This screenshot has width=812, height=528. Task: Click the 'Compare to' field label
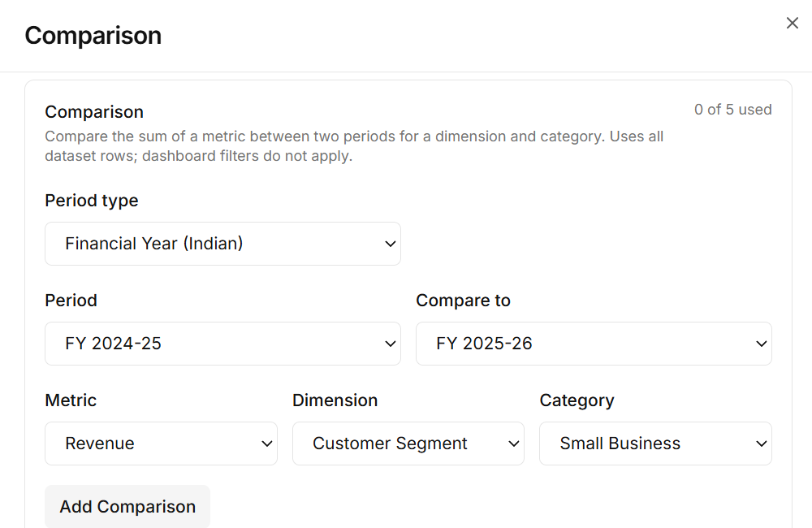tap(463, 301)
